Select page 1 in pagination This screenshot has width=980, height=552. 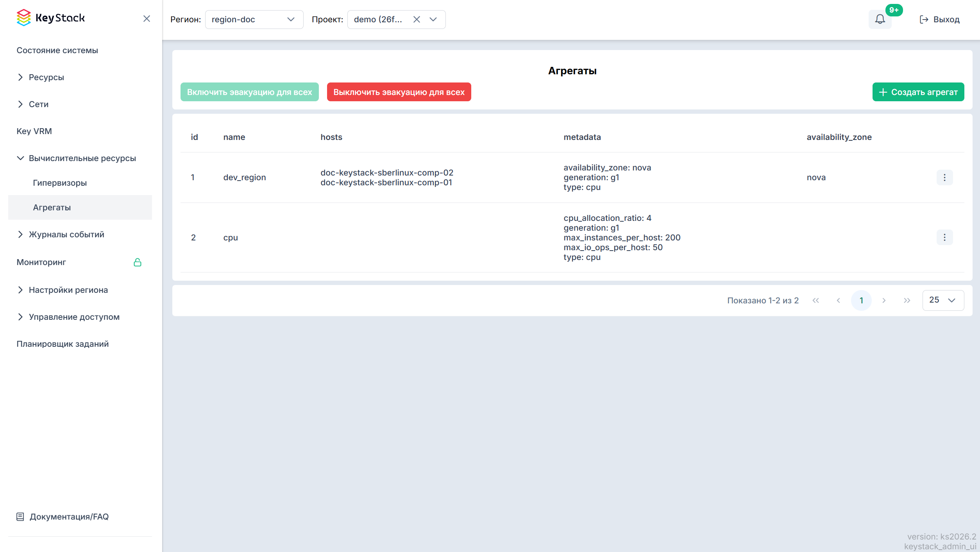[x=861, y=301]
